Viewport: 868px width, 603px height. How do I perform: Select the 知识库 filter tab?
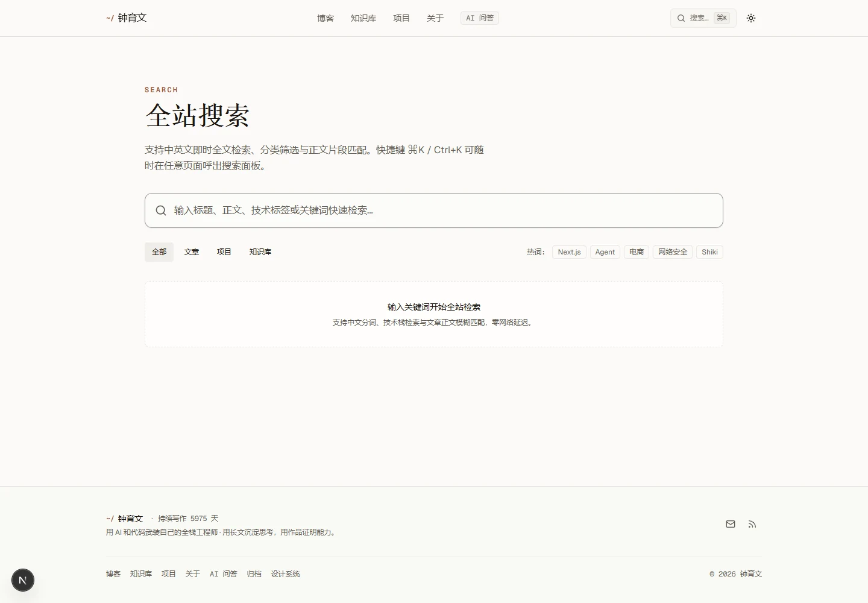coord(260,252)
